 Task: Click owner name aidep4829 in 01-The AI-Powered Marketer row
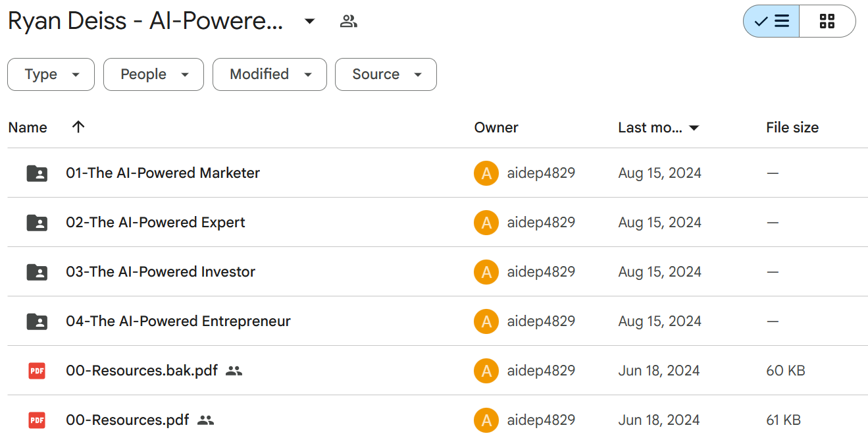coord(541,173)
